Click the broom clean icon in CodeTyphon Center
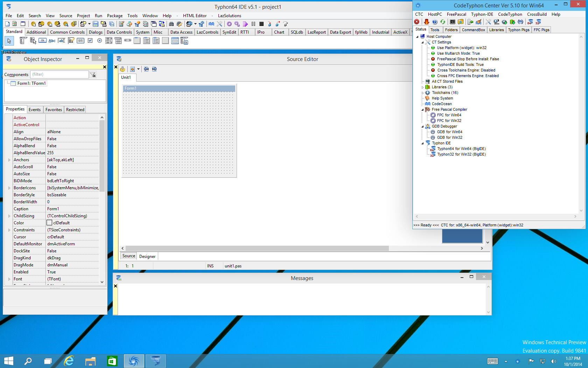The image size is (588, 368). click(x=478, y=22)
